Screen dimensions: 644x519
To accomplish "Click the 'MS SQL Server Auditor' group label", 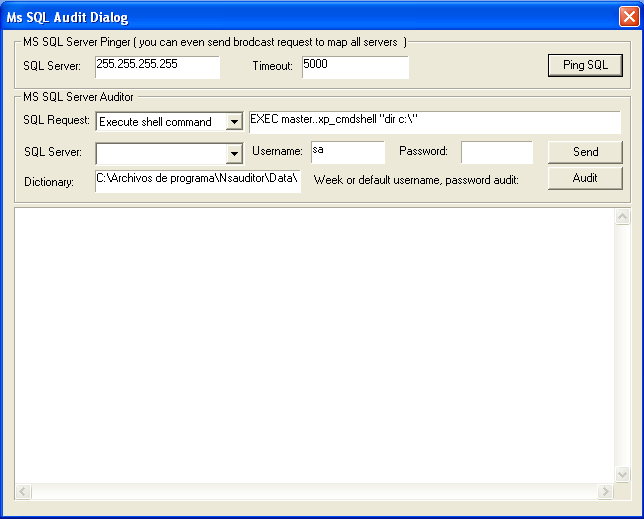I will click(x=78, y=97).
